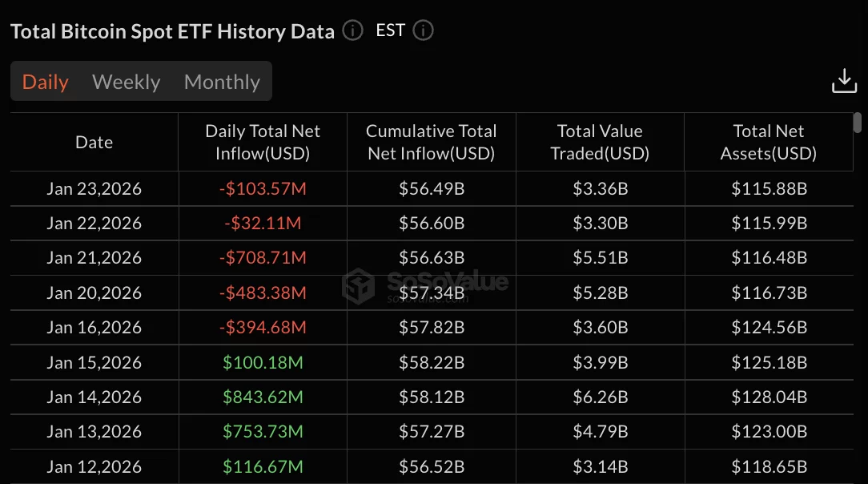Switch to the Weekly tab
The image size is (868, 484).
[126, 81]
